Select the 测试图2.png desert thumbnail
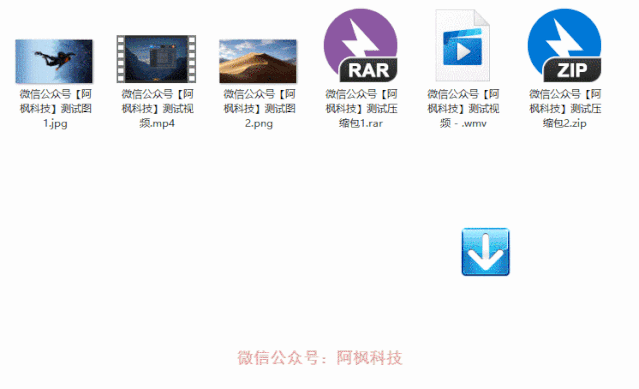 pyautogui.click(x=258, y=61)
